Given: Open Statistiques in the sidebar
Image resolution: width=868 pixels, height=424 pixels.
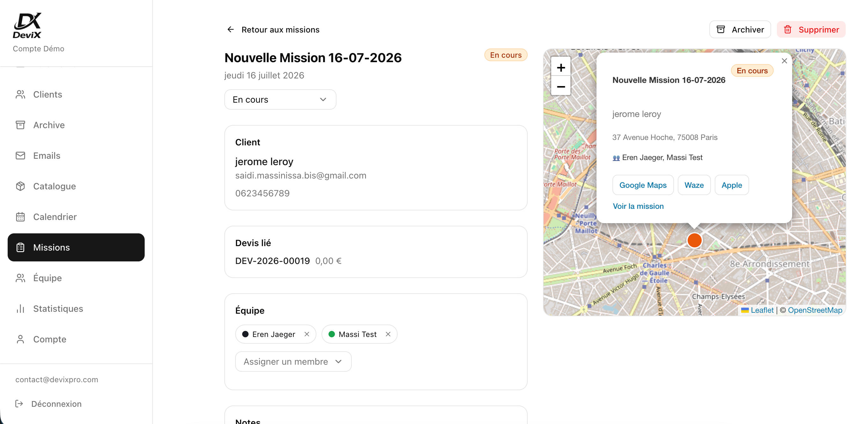Looking at the screenshot, I should coord(76,309).
